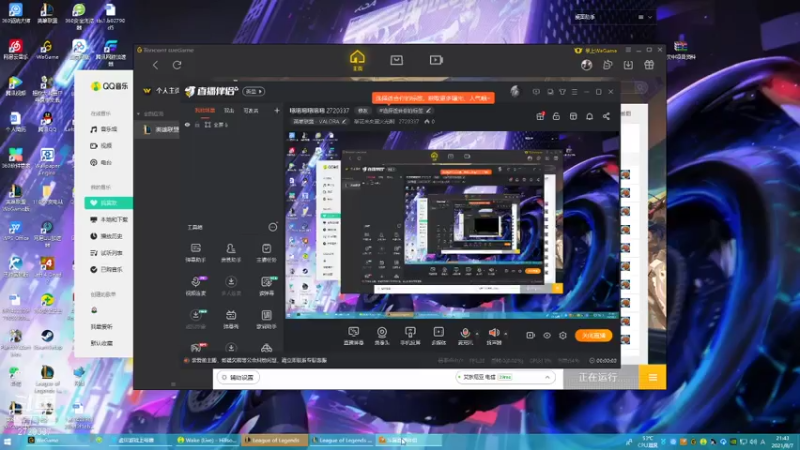Refresh the WeGame page
The image size is (800, 450).
click(177, 65)
